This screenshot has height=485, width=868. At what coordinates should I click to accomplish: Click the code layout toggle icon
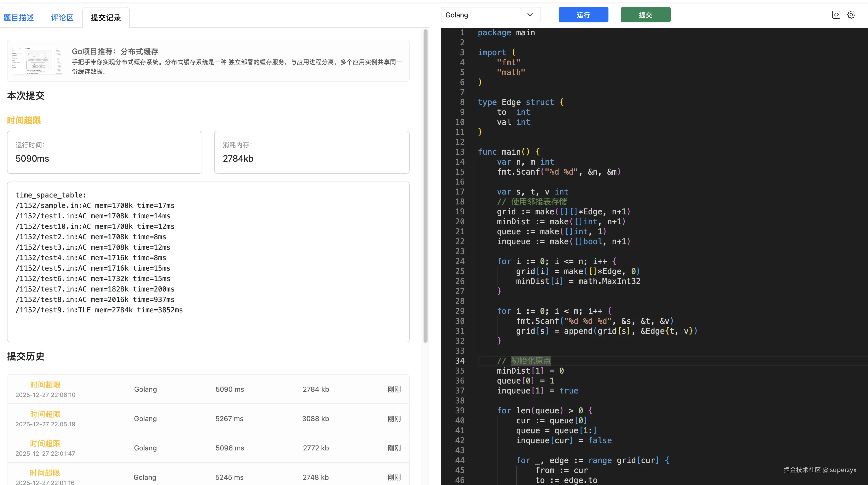pyautogui.click(x=836, y=15)
